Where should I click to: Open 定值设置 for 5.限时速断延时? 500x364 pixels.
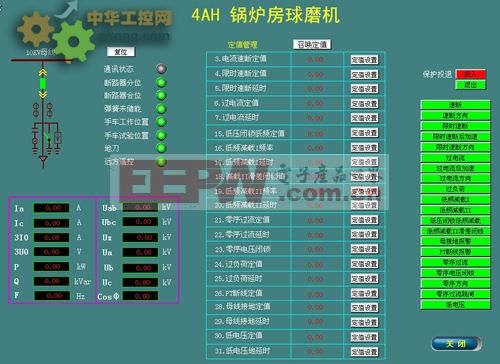pos(364,89)
